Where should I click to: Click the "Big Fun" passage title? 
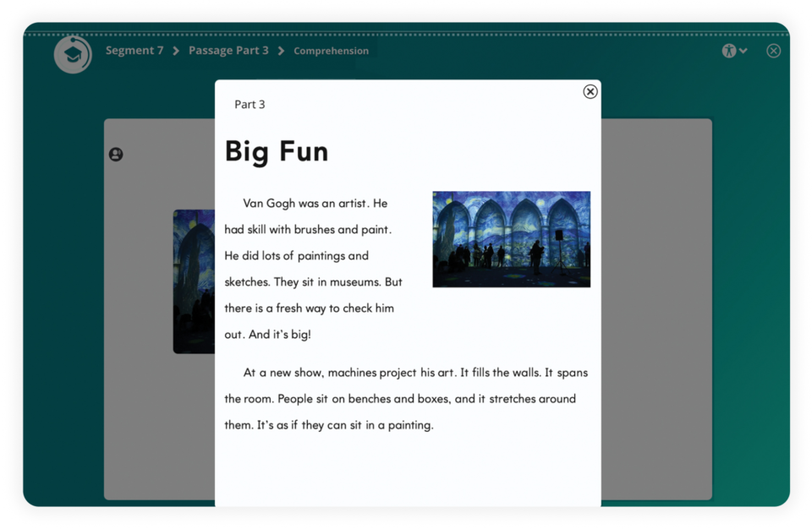(277, 151)
